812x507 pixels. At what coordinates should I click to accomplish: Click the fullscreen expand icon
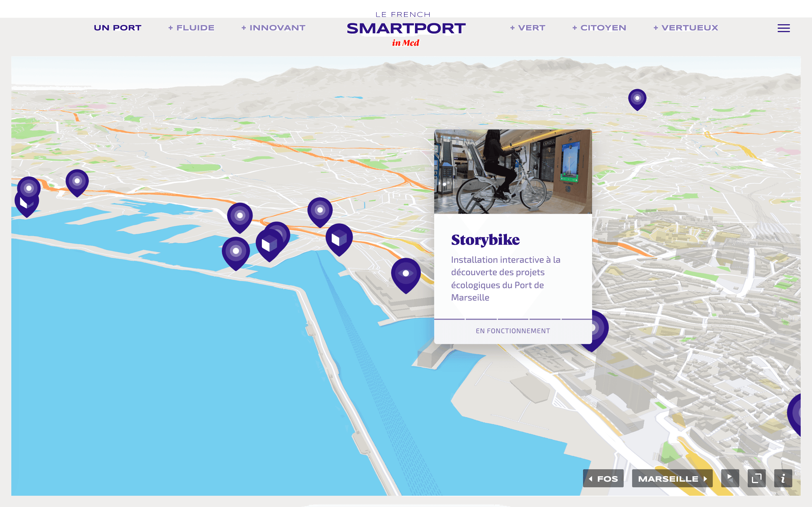756,478
